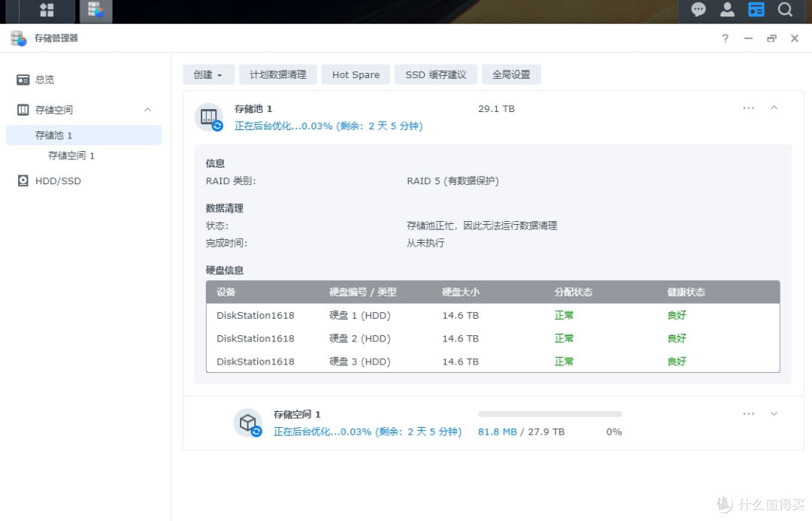Open the DSM main menu grid icon
The image size is (812, 521).
coord(47,10)
